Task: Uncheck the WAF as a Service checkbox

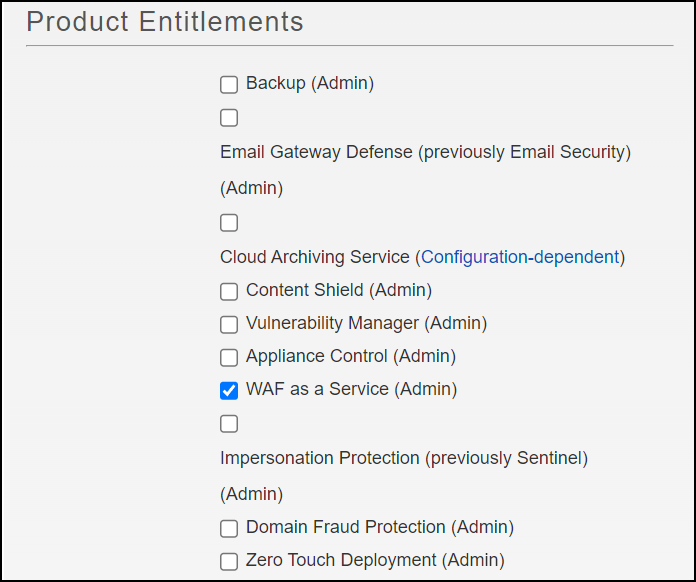Action: pyautogui.click(x=229, y=390)
